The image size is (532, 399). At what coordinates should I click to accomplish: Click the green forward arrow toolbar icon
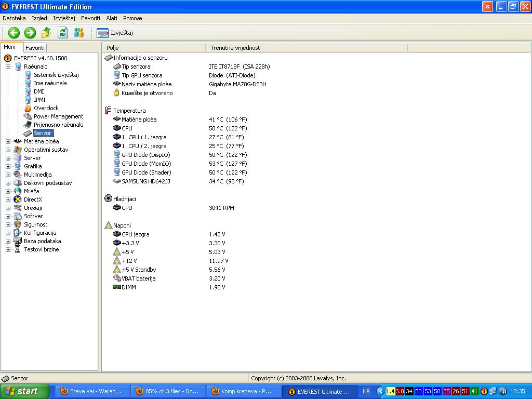[x=30, y=33]
